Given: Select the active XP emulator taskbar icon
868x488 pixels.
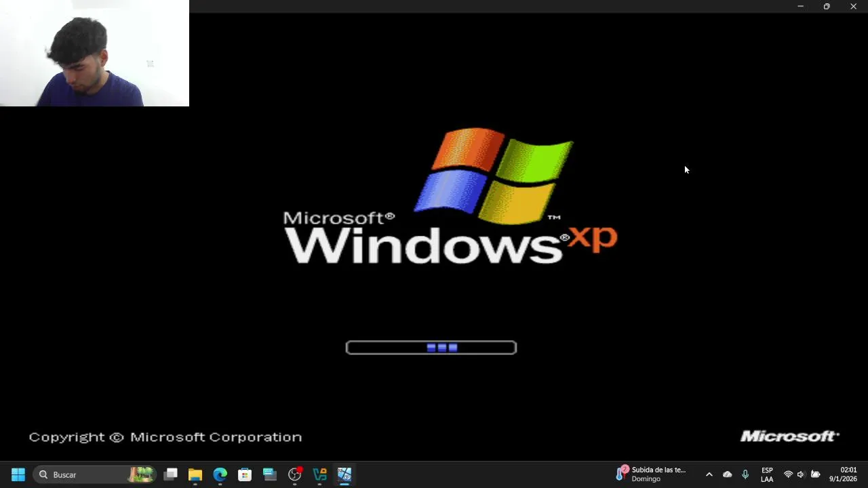Looking at the screenshot, I should click(x=344, y=474).
